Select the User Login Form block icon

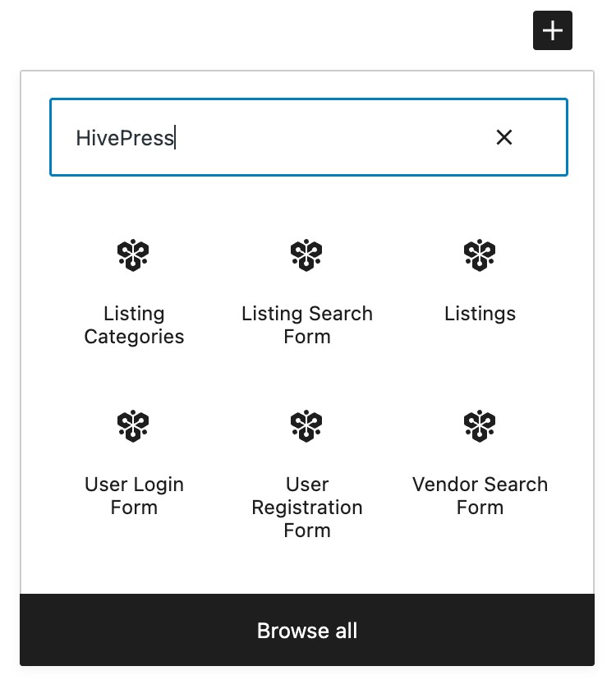(133, 425)
